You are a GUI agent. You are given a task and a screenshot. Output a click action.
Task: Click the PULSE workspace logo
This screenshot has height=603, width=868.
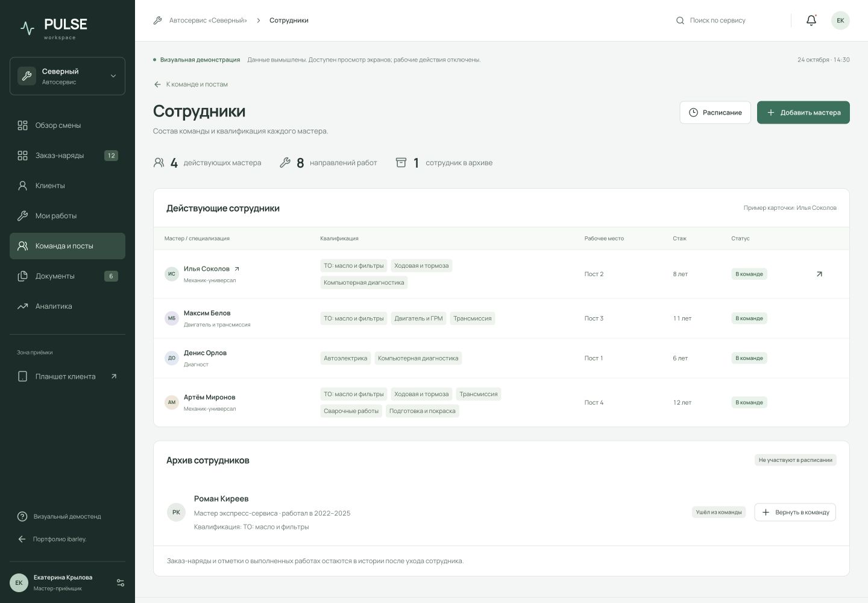tap(53, 28)
